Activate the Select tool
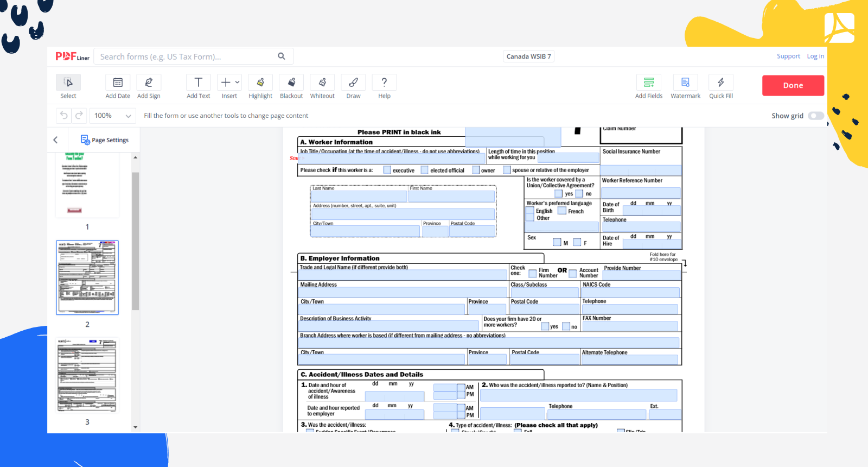Image resolution: width=868 pixels, height=467 pixels. point(68,83)
